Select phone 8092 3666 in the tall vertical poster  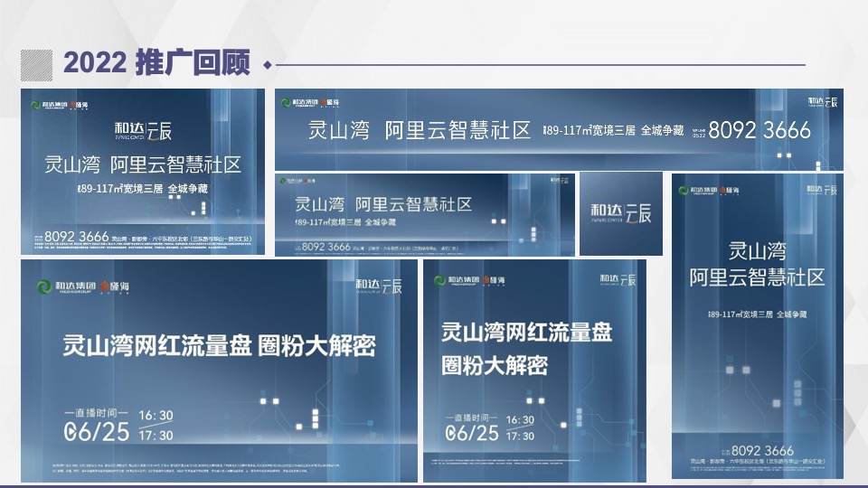[x=762, y=450]
